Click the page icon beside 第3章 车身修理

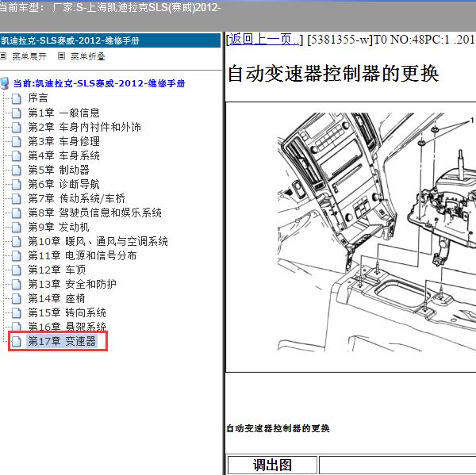coord(17,141)
